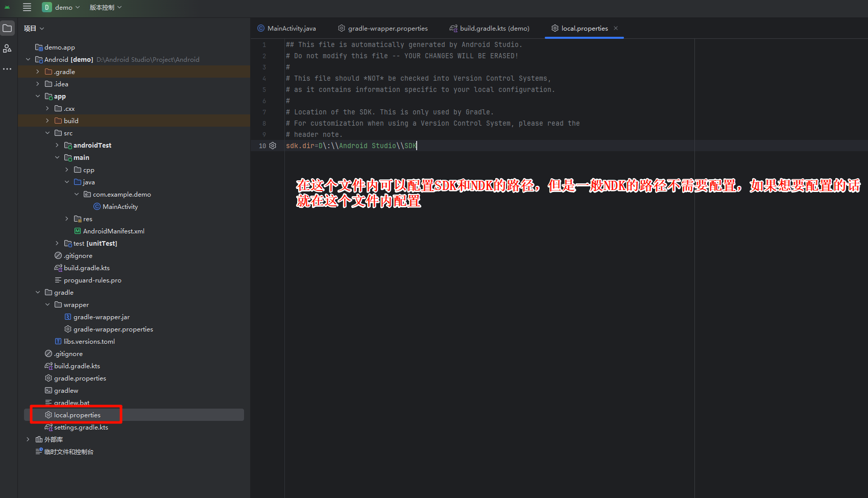
Task: Expand the .gradle folder
Action: [x=38, y=72]
